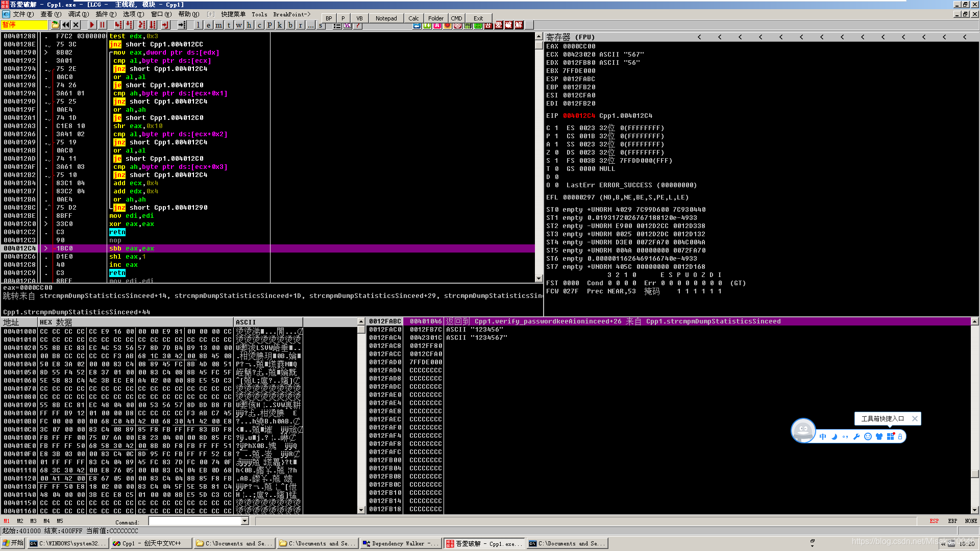Open the Source window with the 's' icon

(x=321, y=24)
